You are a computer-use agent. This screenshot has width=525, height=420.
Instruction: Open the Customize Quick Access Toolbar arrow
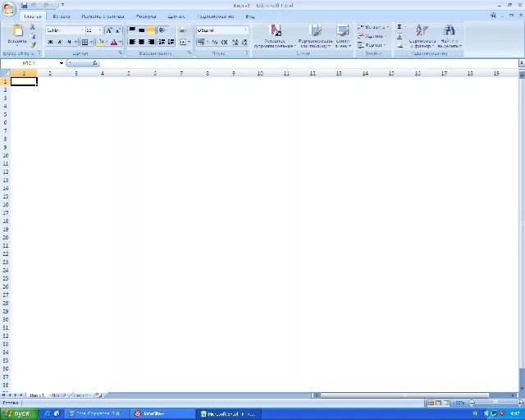coord(62,6)
